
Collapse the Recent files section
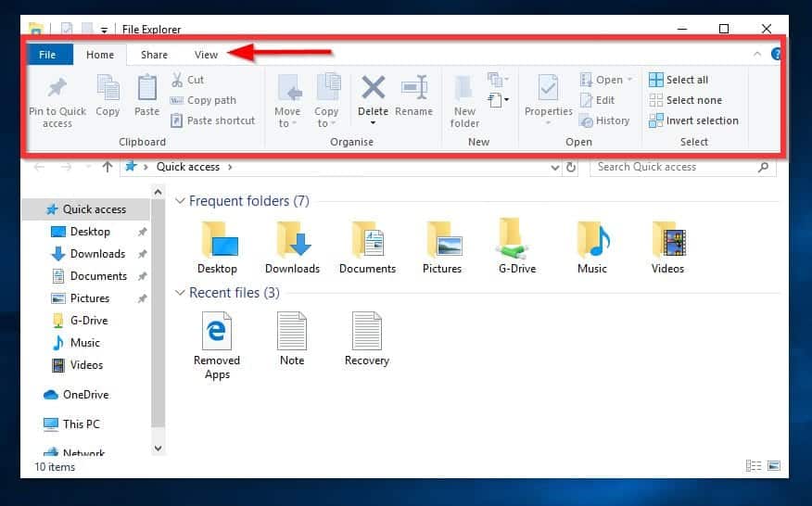tap(180, 293)
